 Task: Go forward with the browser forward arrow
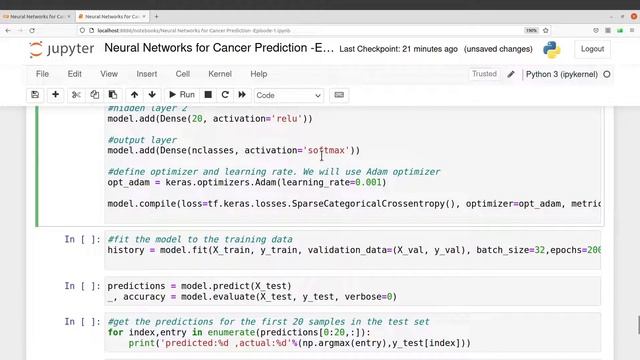coord(20,31)
